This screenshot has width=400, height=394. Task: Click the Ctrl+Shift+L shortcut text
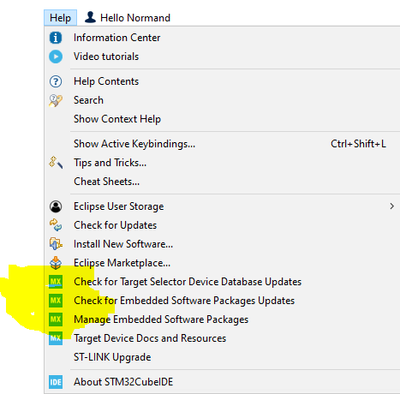[x=358, y=144]
